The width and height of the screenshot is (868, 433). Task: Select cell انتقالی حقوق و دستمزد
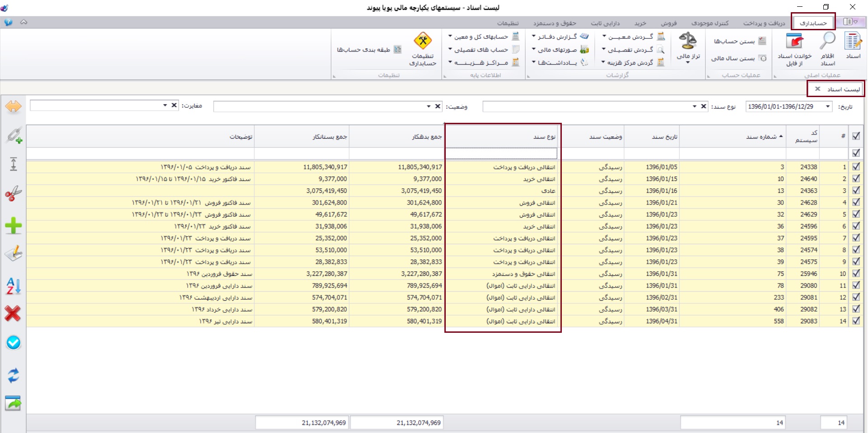[x=502, y=274]
